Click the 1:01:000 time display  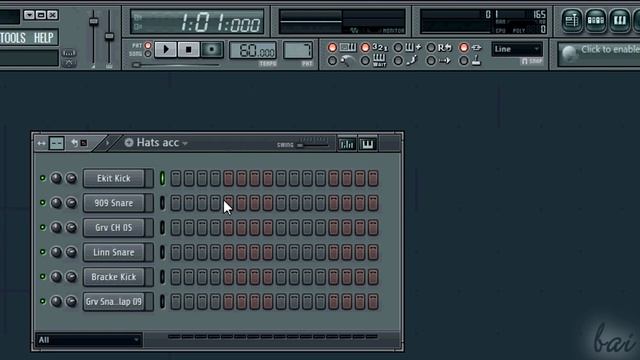tap(197, 22)
